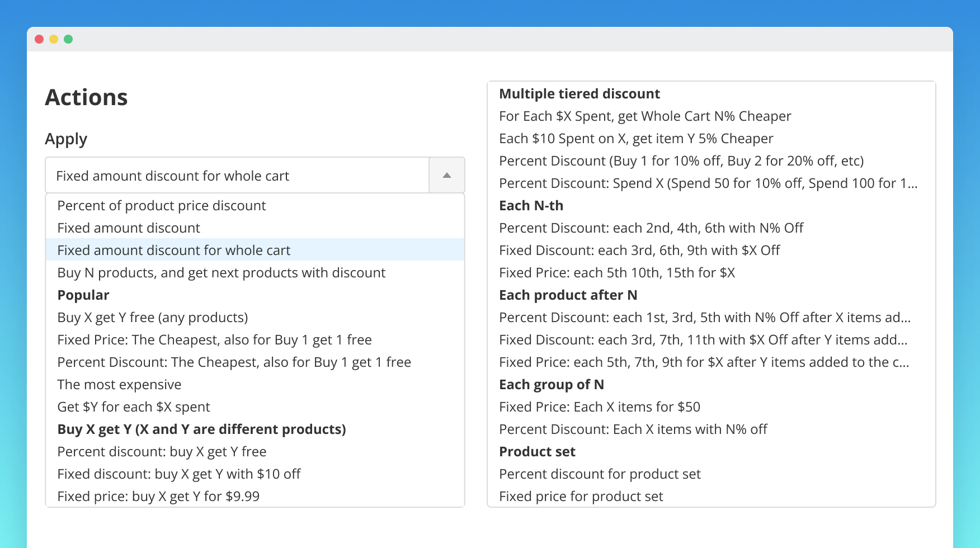Collapse the Apply dropdown arrow

point(446,176)
